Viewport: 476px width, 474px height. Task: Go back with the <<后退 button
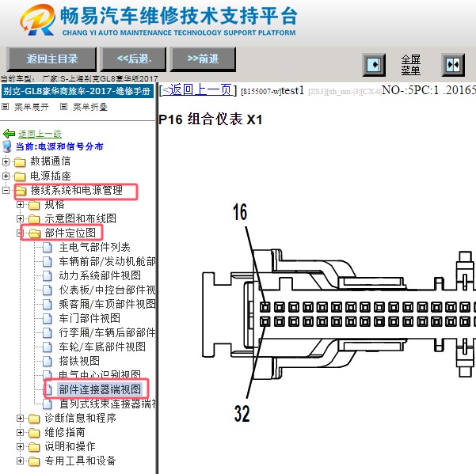[x=134, y=59]
